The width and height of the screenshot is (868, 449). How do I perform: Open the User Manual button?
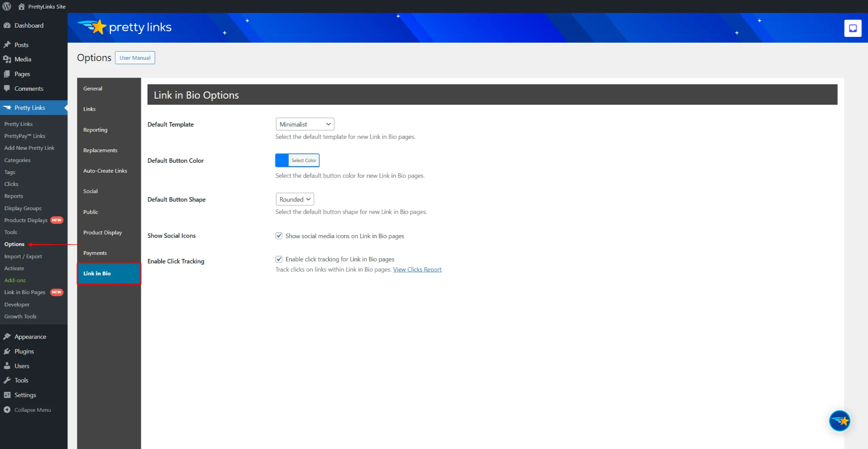[x=135, y=58]
